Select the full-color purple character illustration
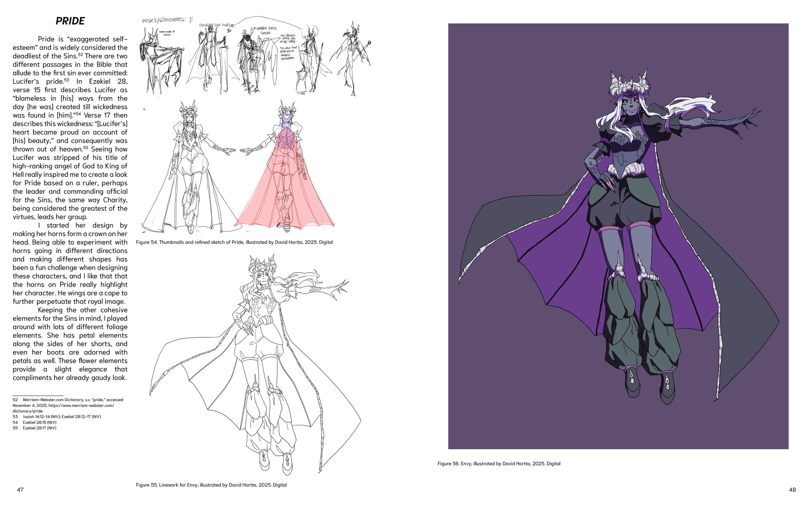The image size is (812, 508). [618, 236]
